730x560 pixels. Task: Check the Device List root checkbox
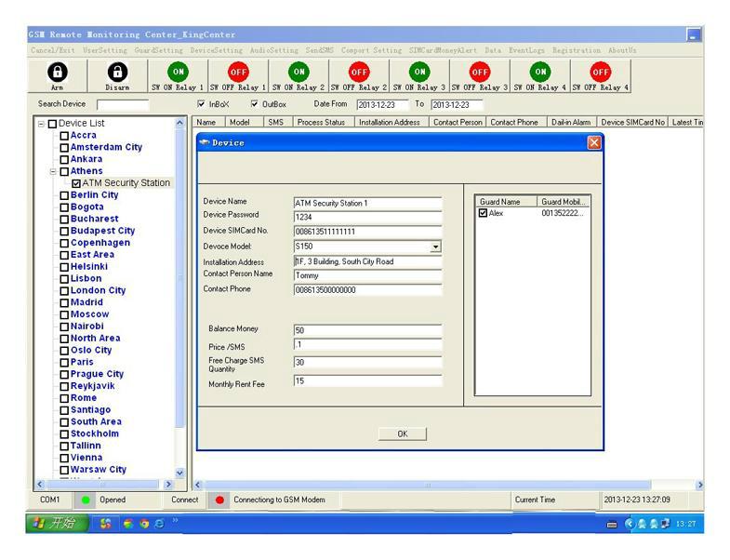click(x=53, y=124)
